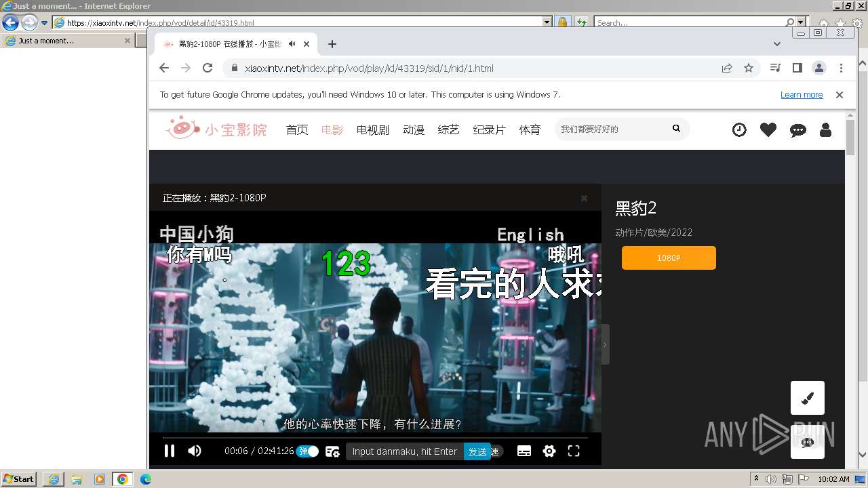Focus Internet Explorer search box
Screen dimensions: 868x488
pos(690,22)
